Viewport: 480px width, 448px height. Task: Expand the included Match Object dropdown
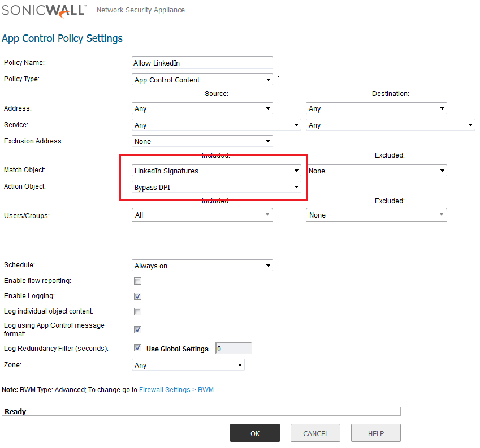coord(216,171)
